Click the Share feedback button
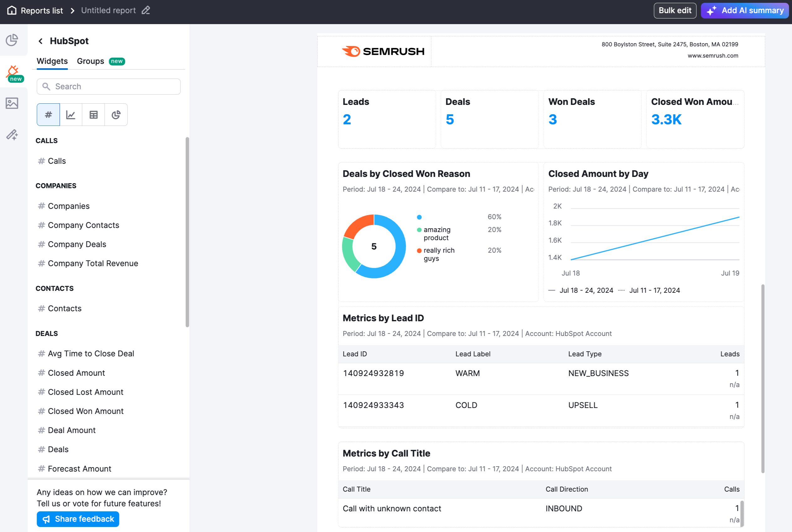The image size is (792, 532). point(78,519)
